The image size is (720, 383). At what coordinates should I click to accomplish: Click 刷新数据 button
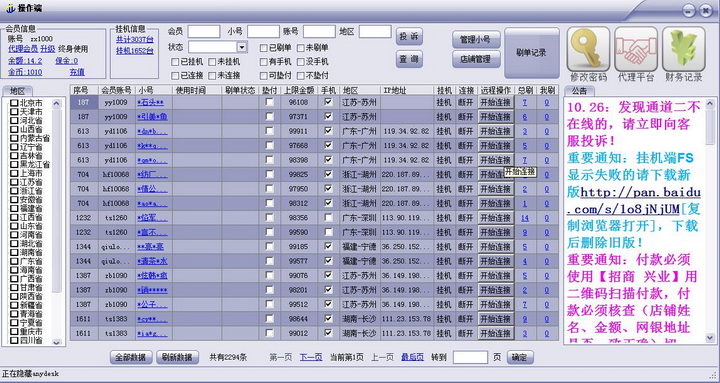pyautogui.click(x=177, y=357)
